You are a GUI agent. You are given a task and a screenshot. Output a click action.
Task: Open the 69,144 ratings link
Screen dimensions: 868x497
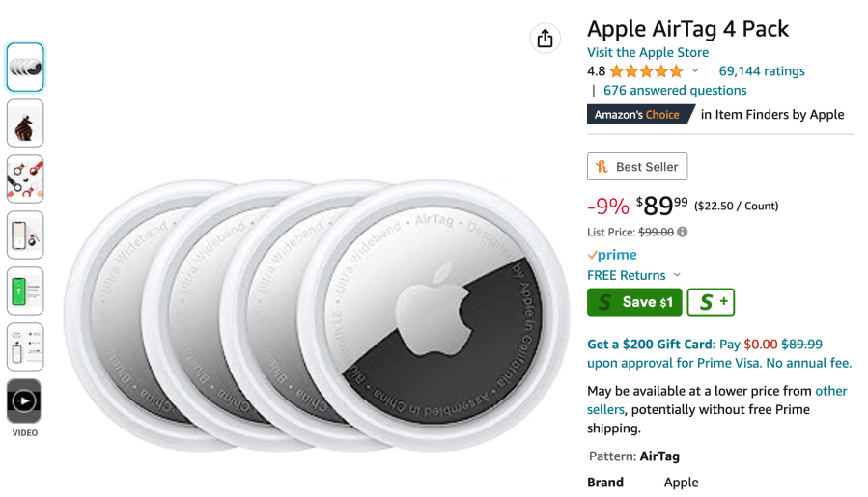click(761, 71)
